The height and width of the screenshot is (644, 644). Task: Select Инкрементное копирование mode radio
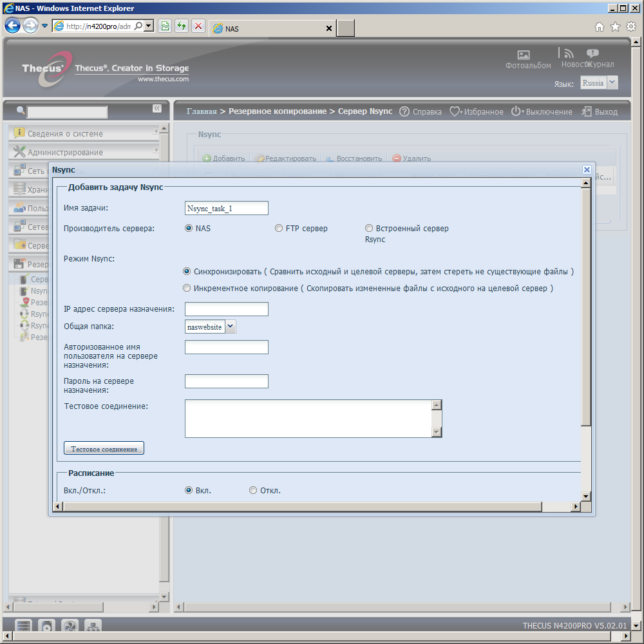click(x=187, y=289)
